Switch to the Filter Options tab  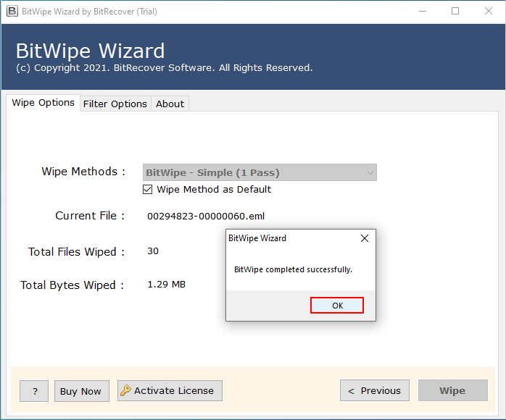pyautogui.click(x=115, y=104)
